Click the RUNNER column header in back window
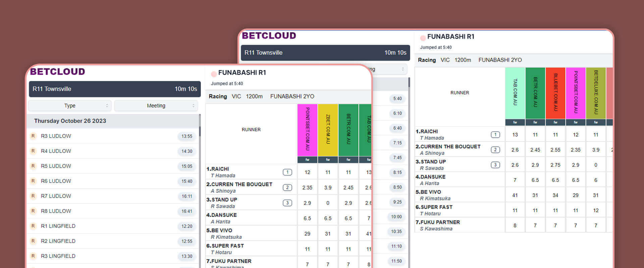Screen dimensions: 644x268 (x=460, y=93)
